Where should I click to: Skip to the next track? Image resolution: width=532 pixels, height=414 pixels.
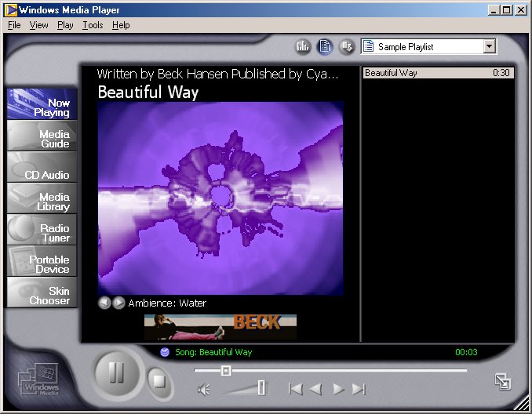359,389
